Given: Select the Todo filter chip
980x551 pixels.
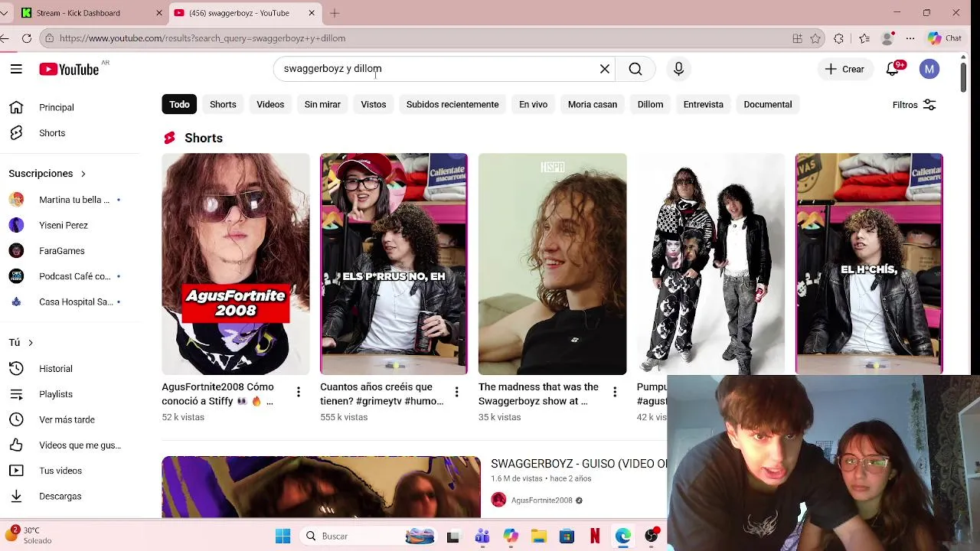Looking at the screenshot, I should point(179,104).
